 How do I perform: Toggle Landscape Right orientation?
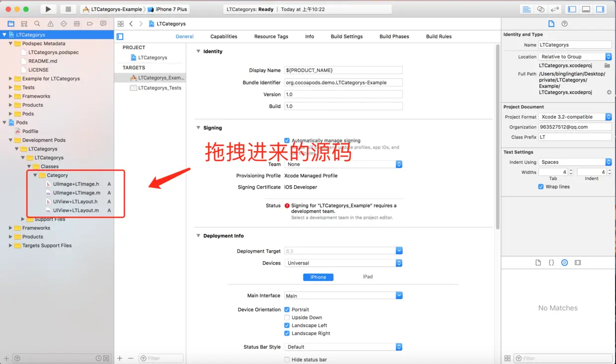click(x=287, y=333)
